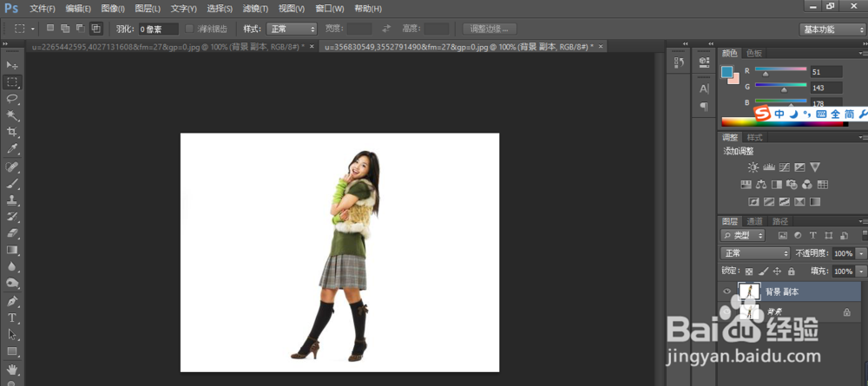
Task: Add a Channel Mixer adjustment
Action: click(x=807, y=184)
